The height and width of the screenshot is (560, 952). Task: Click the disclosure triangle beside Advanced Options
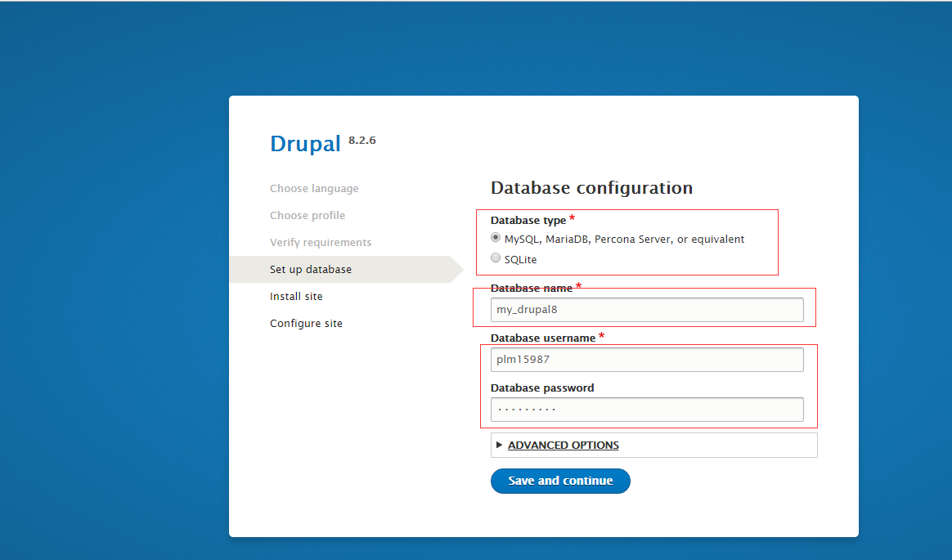point(499,445)
